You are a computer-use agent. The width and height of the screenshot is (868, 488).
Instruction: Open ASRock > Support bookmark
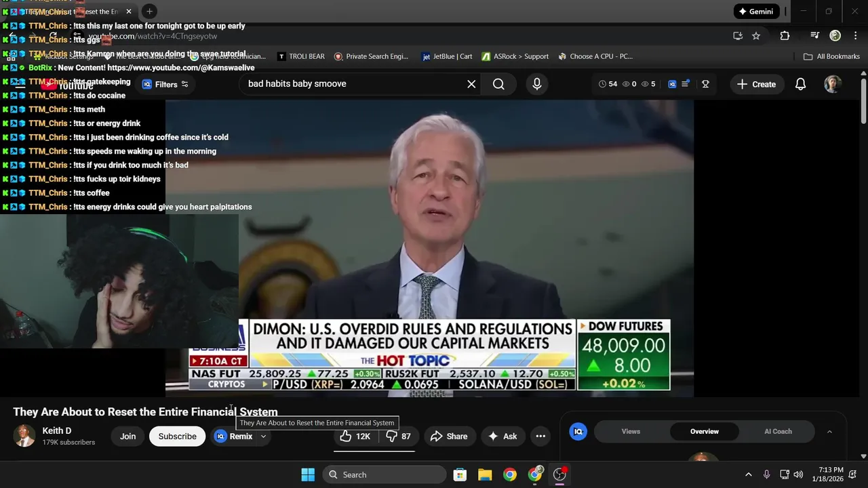pos(515,56)
